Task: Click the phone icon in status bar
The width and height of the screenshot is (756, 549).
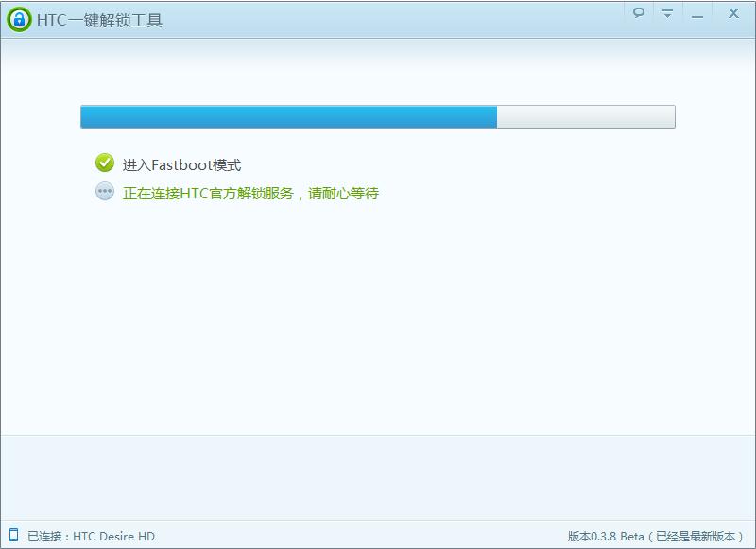Action: pyautogui.click(x=13, y=535)
